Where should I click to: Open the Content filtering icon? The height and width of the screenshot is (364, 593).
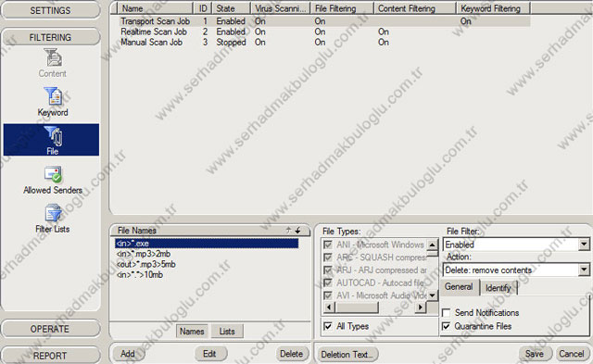(x=52, y=63)
